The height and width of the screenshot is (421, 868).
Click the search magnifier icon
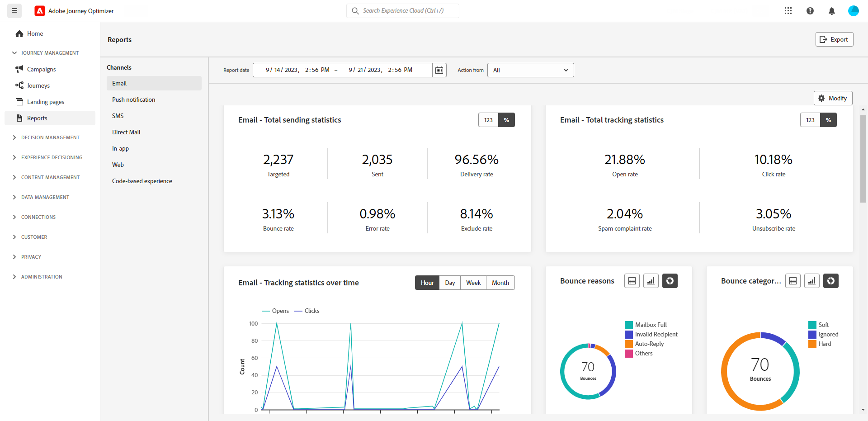[x=355, y=11]
